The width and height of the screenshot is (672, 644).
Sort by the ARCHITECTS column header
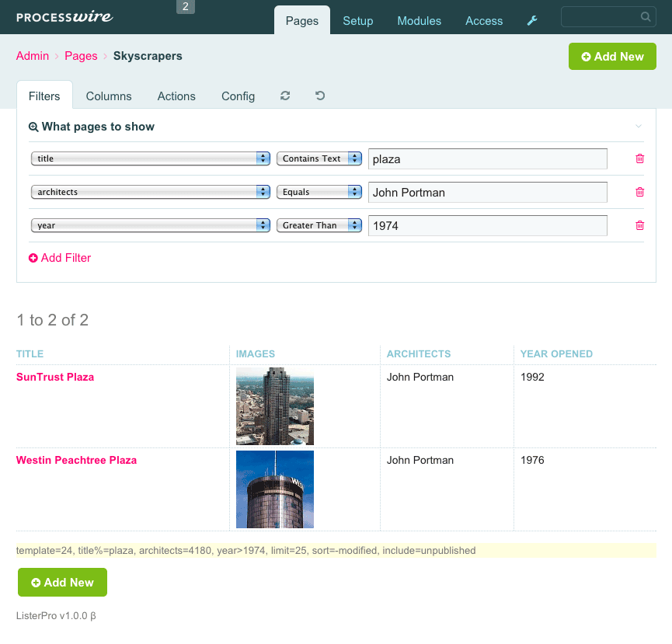pos(419,354)
